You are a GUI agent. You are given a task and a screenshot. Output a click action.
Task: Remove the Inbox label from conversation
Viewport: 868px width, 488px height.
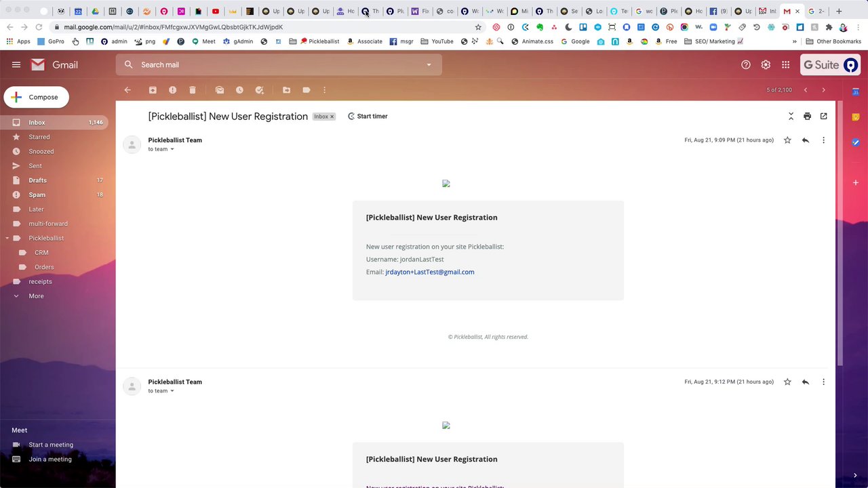[x=332, y=117]
